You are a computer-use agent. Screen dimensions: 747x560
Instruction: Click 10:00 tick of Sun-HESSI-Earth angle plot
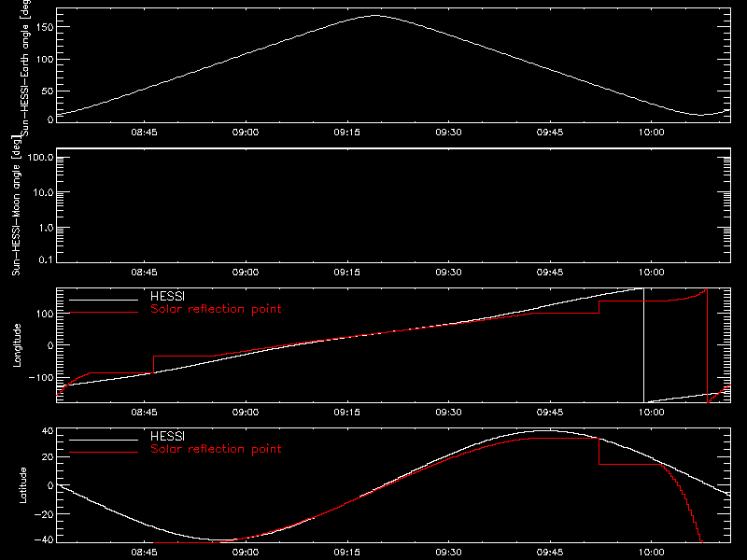click(651, 133)
